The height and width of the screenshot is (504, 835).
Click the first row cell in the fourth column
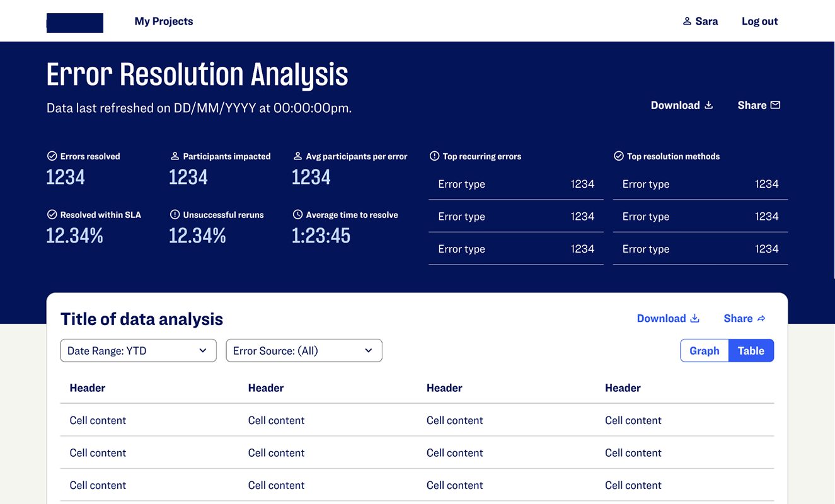pos(633,420)
